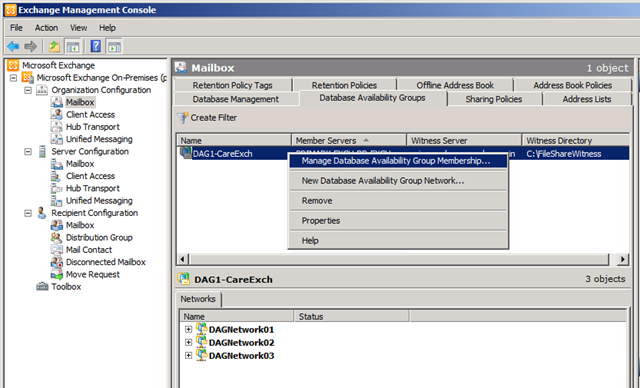Viewport: 640px width, 388px height.
Task: Open the File menu
Action: point(16,28)
